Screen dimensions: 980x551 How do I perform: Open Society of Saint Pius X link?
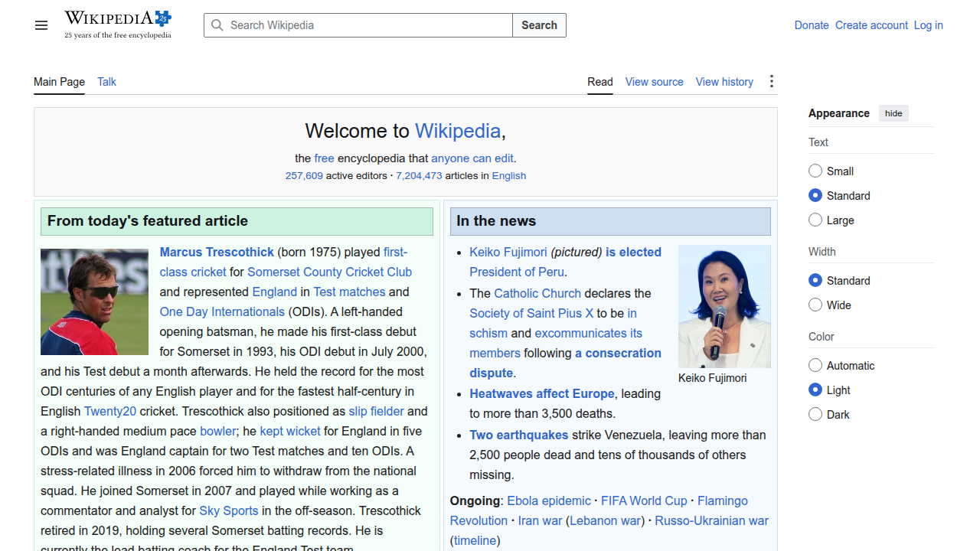click(x=531, y=313)
